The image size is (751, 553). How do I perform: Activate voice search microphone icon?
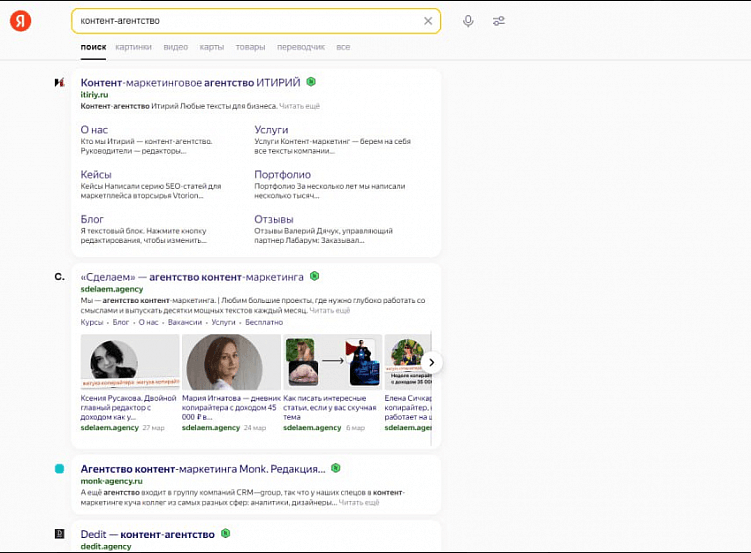pos(468,21)
